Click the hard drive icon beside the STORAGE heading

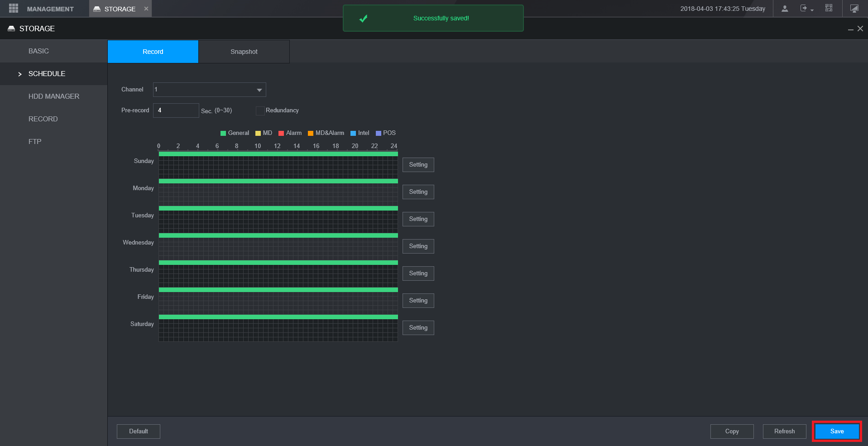[x=11, y=29]
